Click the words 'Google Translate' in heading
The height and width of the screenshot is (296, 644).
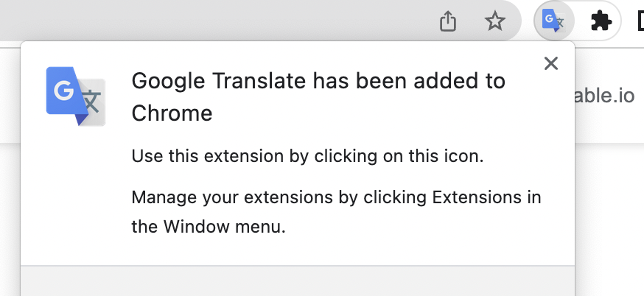(x=219, y=81)
